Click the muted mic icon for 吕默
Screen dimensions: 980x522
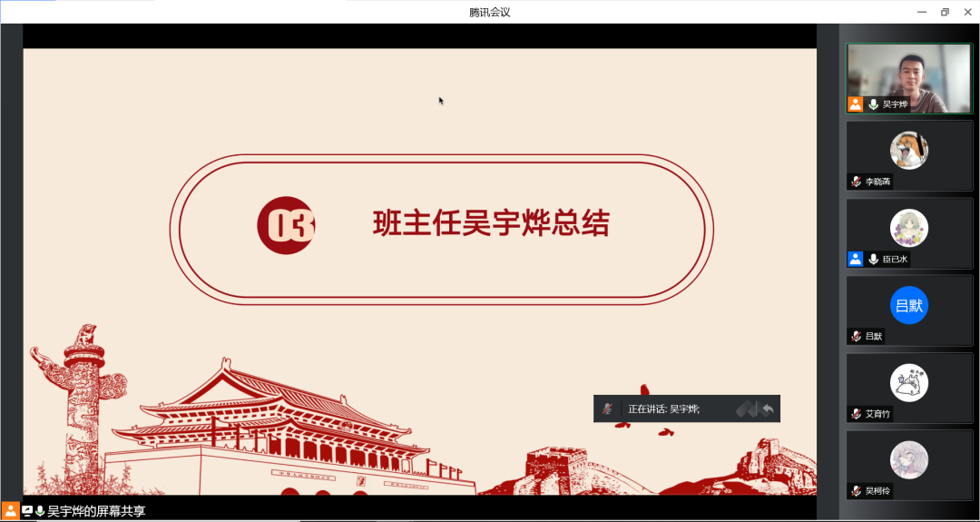[855, 336]
